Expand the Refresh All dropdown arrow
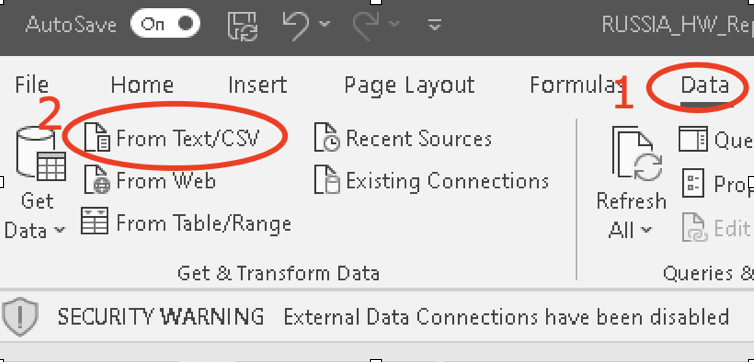Image resolution: width=754 pixels, height=362 pixels. (647, 231)
